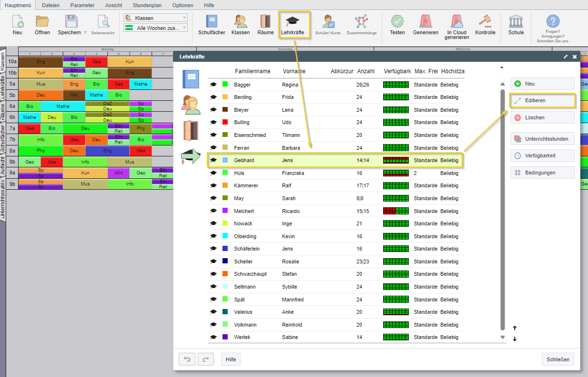Open Hauptmenü tab

coord(17,5)
